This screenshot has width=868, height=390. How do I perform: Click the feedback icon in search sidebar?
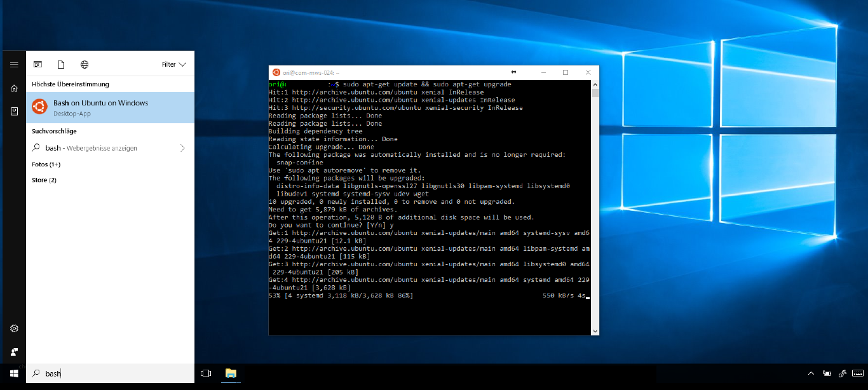click(13, 351)
